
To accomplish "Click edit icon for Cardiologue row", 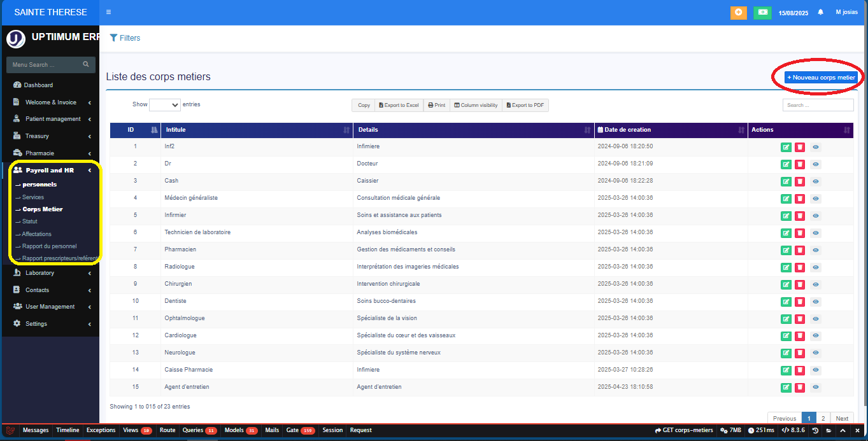I will [786, 336].
